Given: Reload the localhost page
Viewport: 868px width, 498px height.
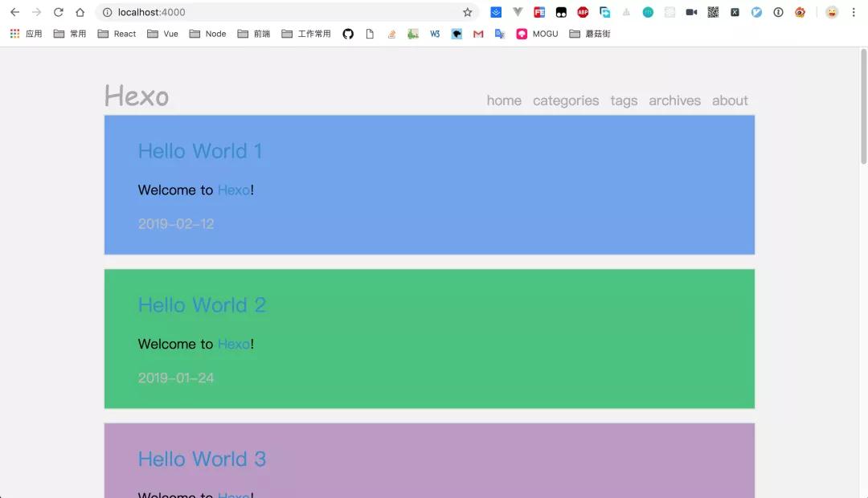Looking at the screenshot, I should [x=58, y=12].
